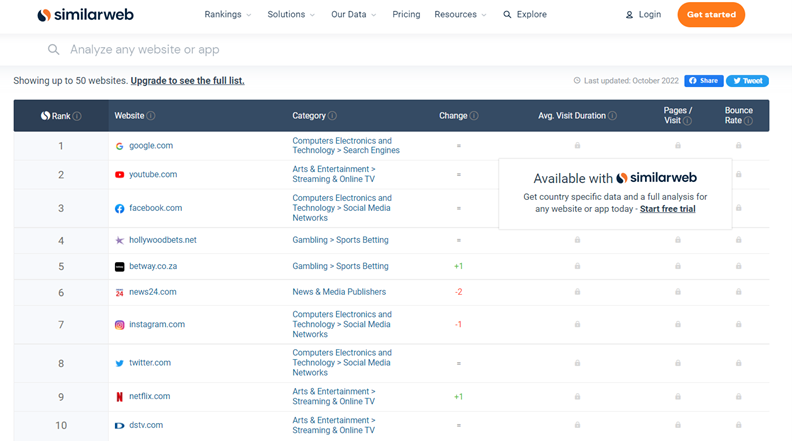Click the clock icon beside Last updated
The width and height of the screenshot is (792, 441).
click(x=577, y=80)
